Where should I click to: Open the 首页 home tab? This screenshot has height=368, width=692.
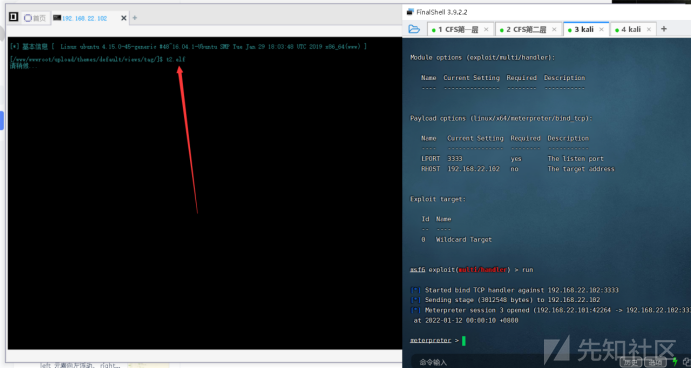[35, 18]
